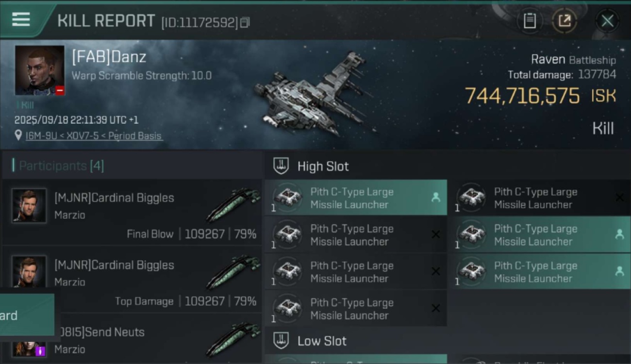Open the Final Blow Cardinal Biggles portrait

tap(29, 206)
